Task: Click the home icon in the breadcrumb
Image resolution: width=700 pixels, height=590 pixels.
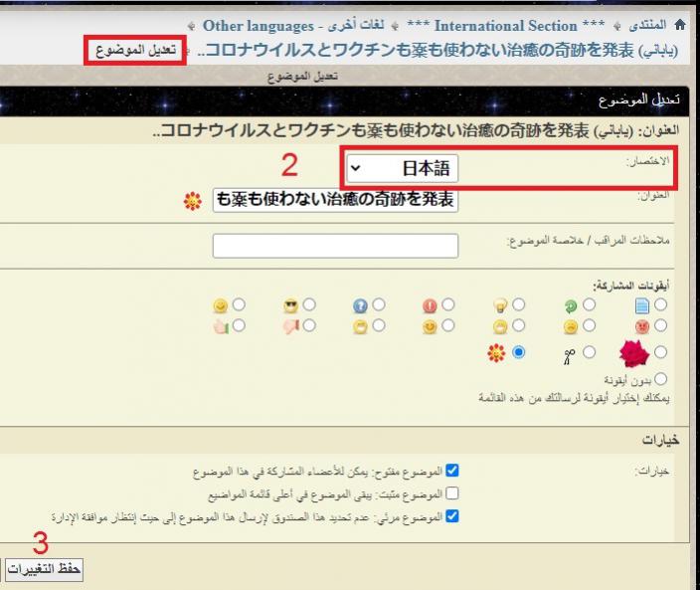Action: (x=680, y=25)
